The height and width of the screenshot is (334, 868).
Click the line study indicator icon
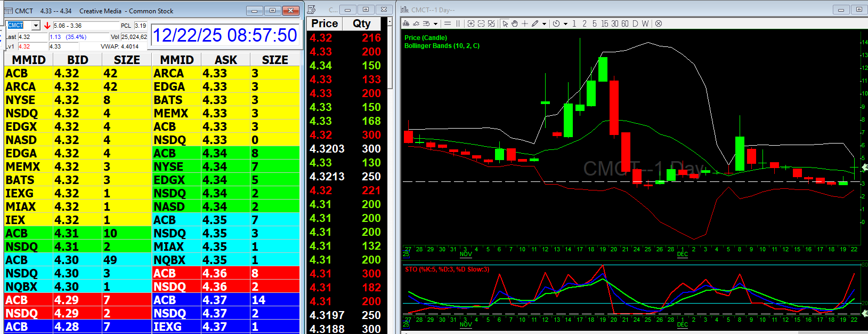click(416, 23)
